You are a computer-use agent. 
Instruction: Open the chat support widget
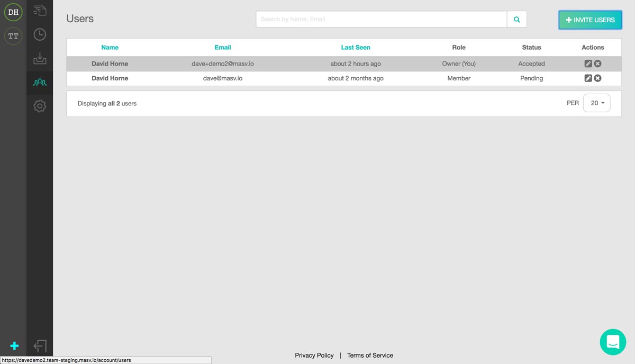click(x=613, y=342)
